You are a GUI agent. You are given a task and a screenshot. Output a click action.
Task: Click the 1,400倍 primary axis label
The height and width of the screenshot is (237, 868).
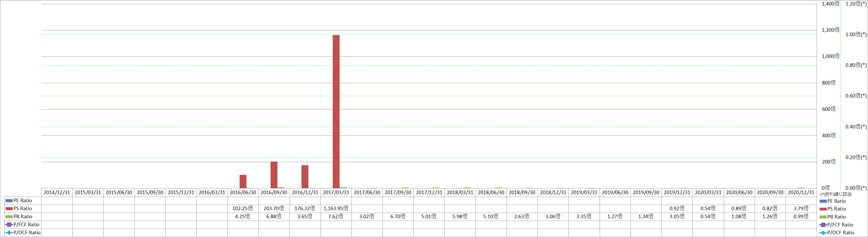(830, 4)
